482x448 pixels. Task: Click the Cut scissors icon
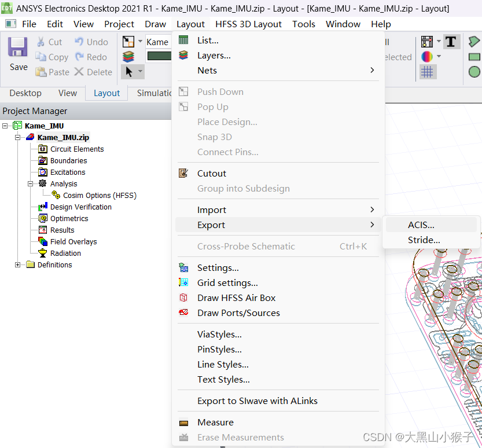pos(41,42)
